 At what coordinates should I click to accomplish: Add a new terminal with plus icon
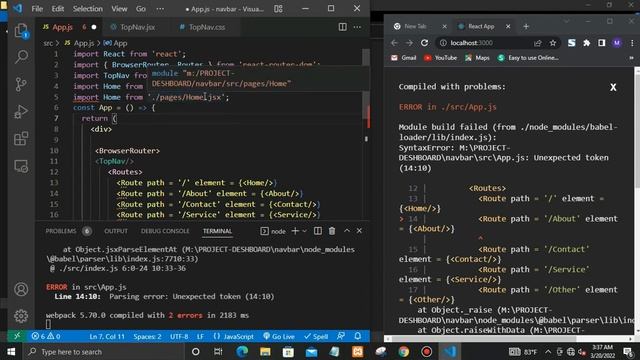tap(295, 231)
